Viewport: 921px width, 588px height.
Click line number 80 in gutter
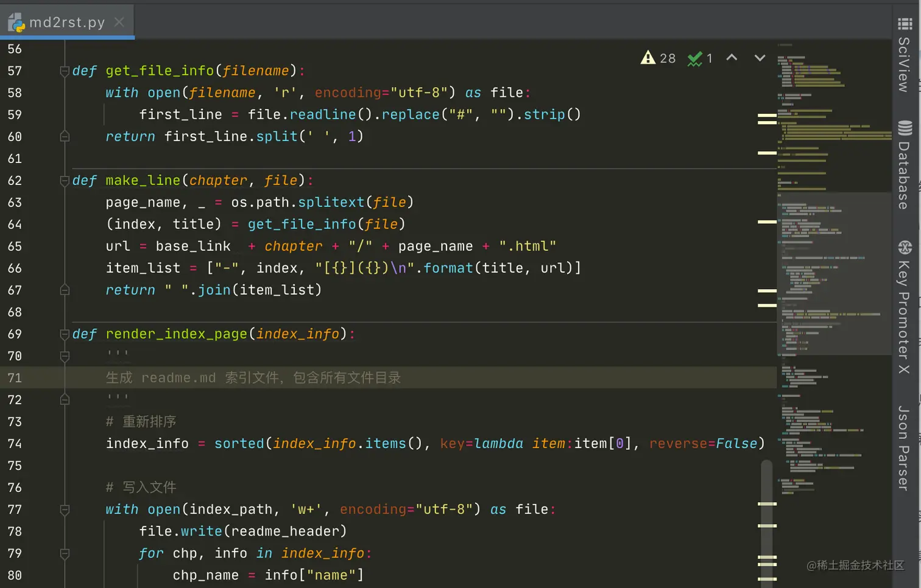click(x=15, y=575)
